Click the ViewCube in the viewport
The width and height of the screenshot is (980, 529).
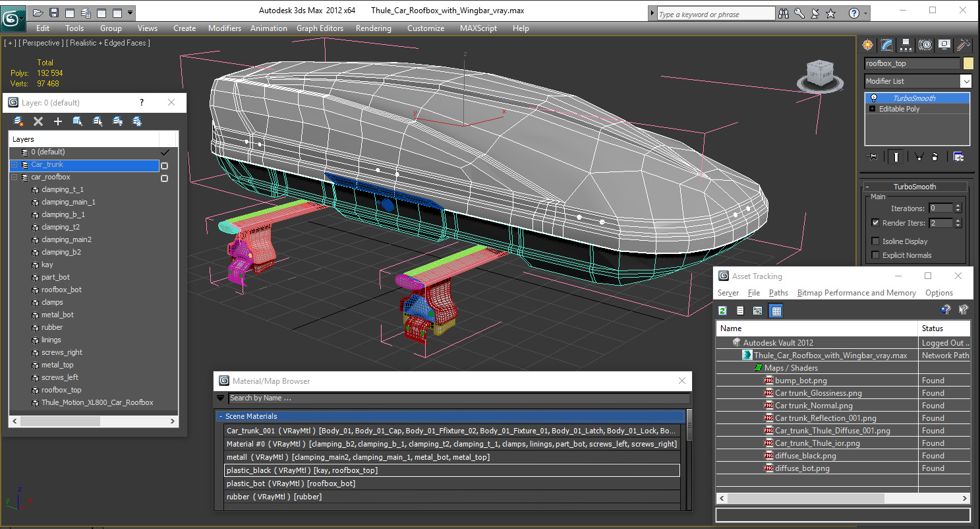pyautogui.click(x=820, y=75)
